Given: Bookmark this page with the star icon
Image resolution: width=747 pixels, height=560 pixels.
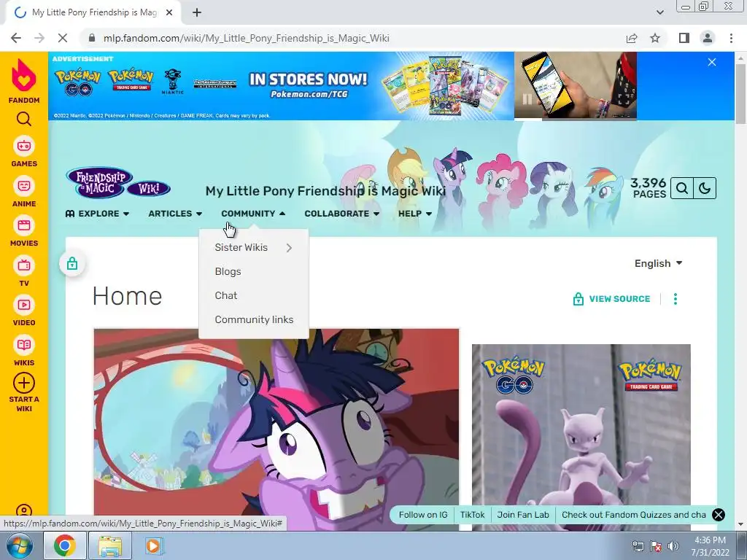Looking at the screenshot, I should click(655, 38).
